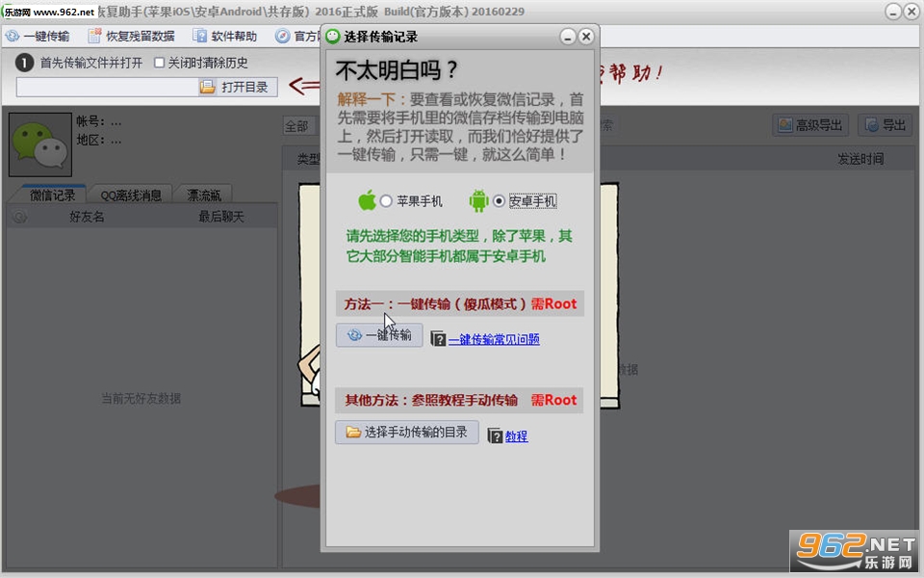Minimize the 选择传输记录 dialog

coord(568,37)
